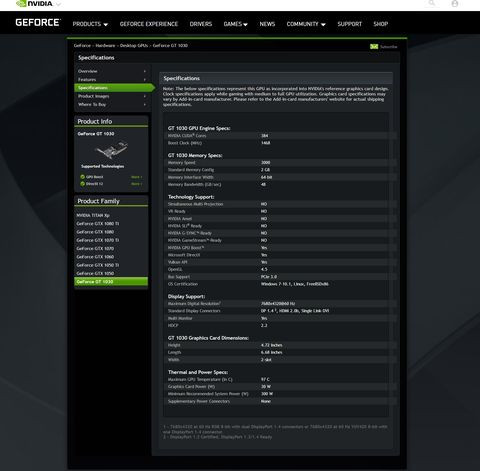
Task: Click the Memory Interface Width row label
Action: [191, 177]
